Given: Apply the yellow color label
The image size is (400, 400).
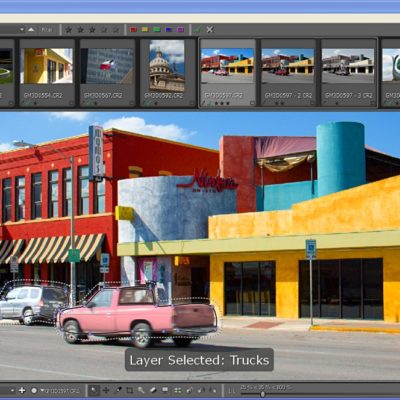Looking at the screenshot, I should pyautogui.click(x=145, y=30).
